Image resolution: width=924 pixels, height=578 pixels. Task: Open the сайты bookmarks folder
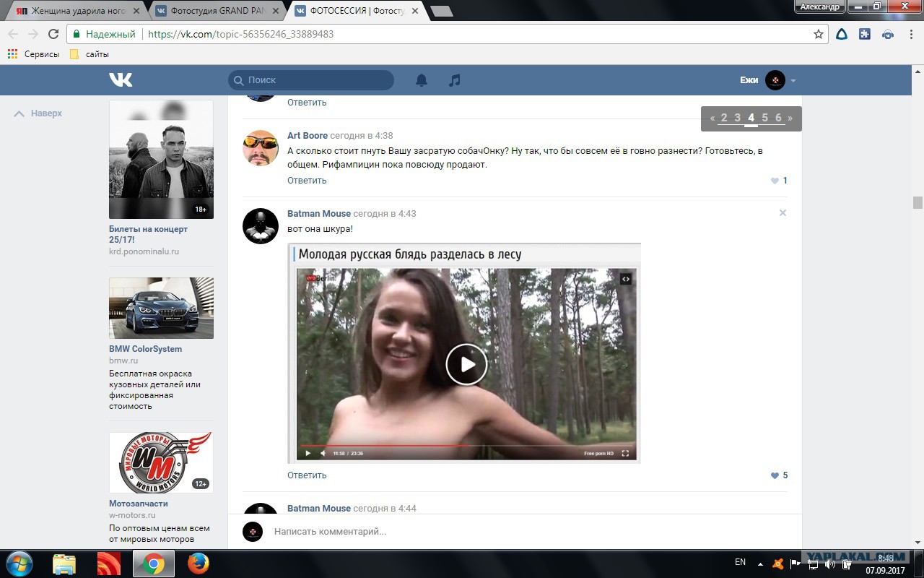click(x=89, y=54)
